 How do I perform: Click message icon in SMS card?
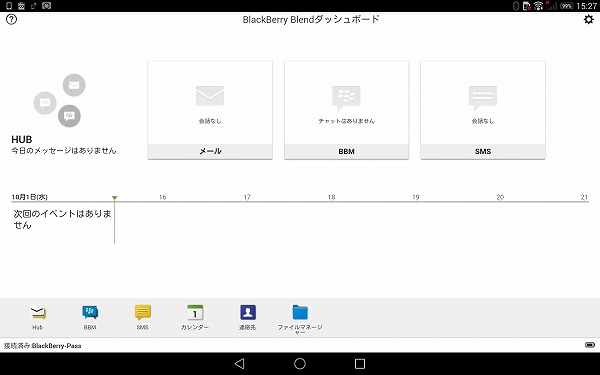[483, 97]
